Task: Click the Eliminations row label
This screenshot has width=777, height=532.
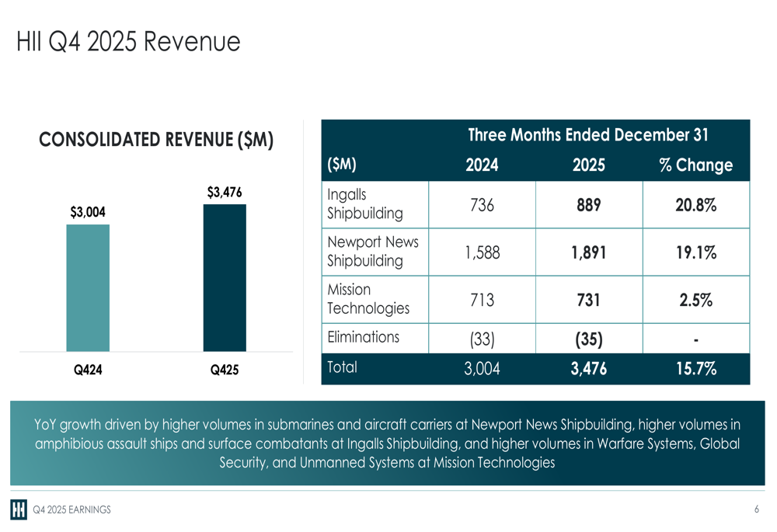Action: (364, 337)
